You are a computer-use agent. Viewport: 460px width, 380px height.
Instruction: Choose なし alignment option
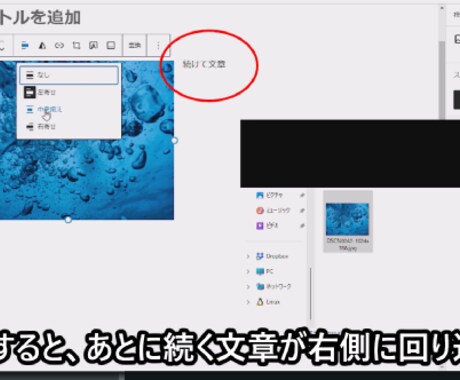69,75
